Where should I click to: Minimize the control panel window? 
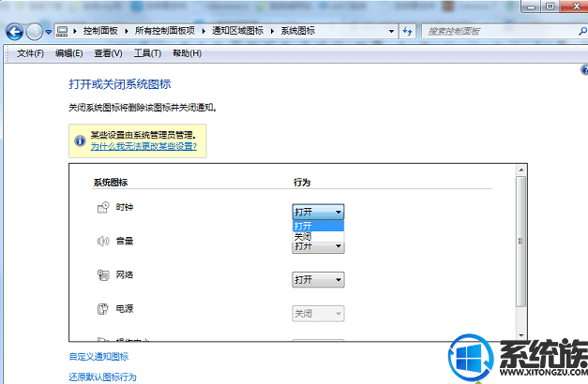click(x=532, y=7)
